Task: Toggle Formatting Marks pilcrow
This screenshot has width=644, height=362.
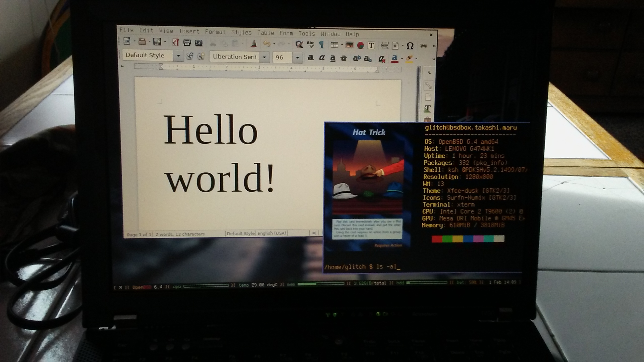Action: [x=321, y=45]
